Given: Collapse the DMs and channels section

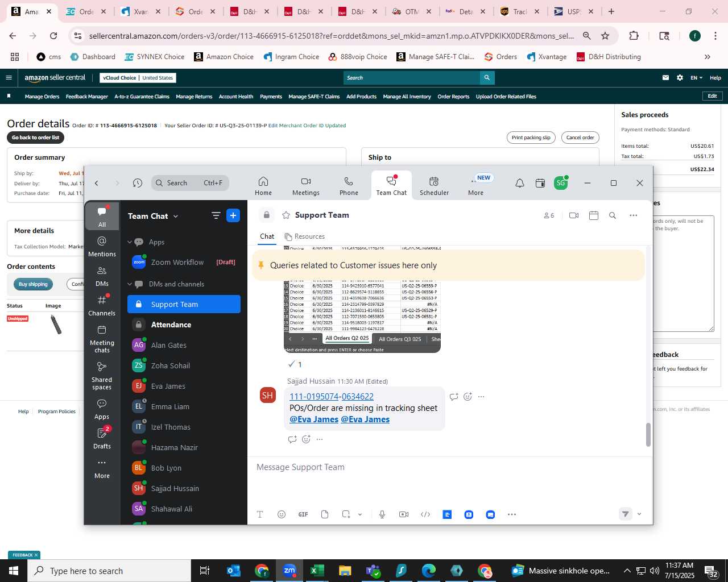Looking at the screenshot, I should tap(130, 284).
